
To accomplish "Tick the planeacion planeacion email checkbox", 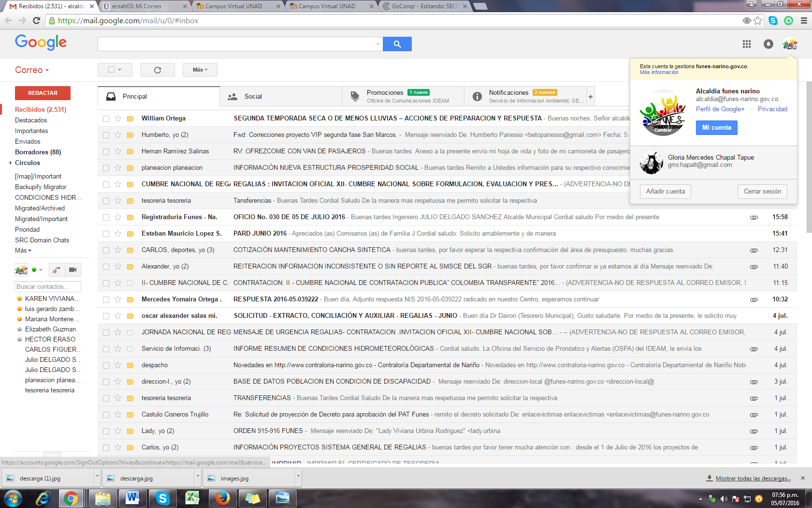I will click(106, 168).
